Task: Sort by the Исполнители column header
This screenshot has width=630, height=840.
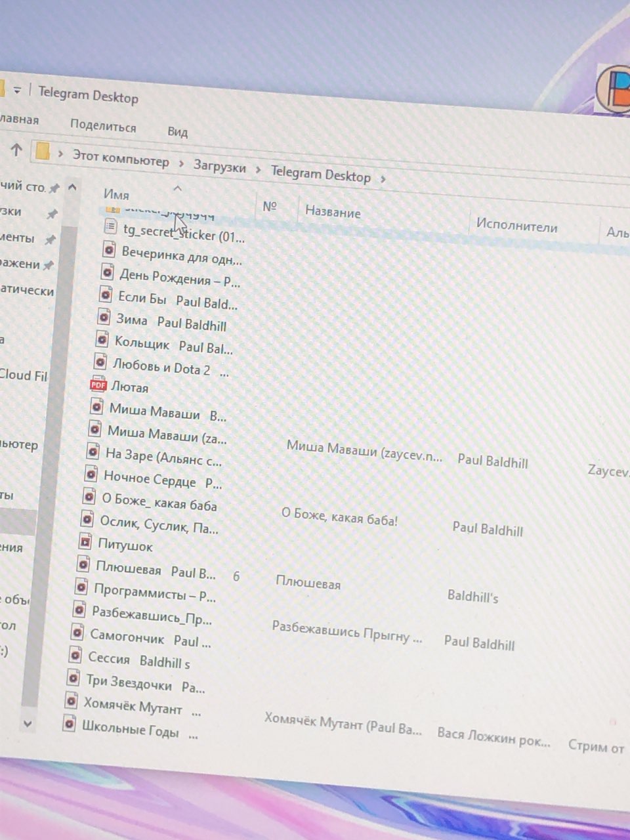Action: coord(516,224)
